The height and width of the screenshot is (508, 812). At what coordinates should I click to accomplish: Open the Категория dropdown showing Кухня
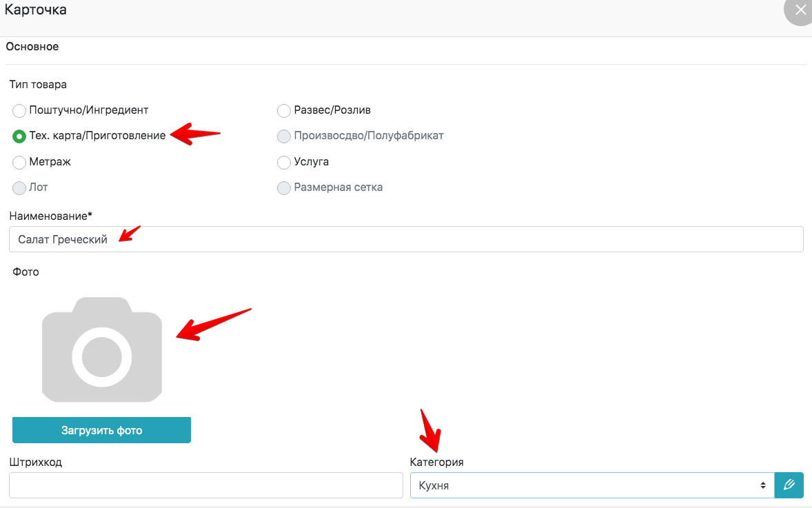pyautogui.click(x=586, y=485)
